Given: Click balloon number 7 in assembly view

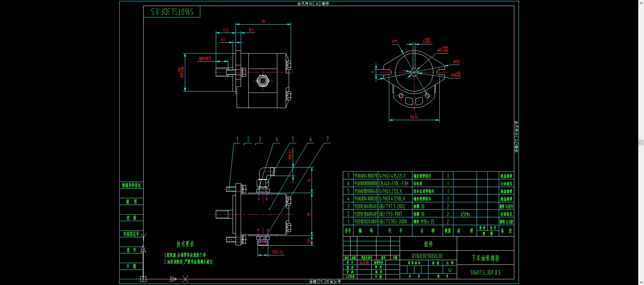Looking at the screenshot, I should coord(328,139).
